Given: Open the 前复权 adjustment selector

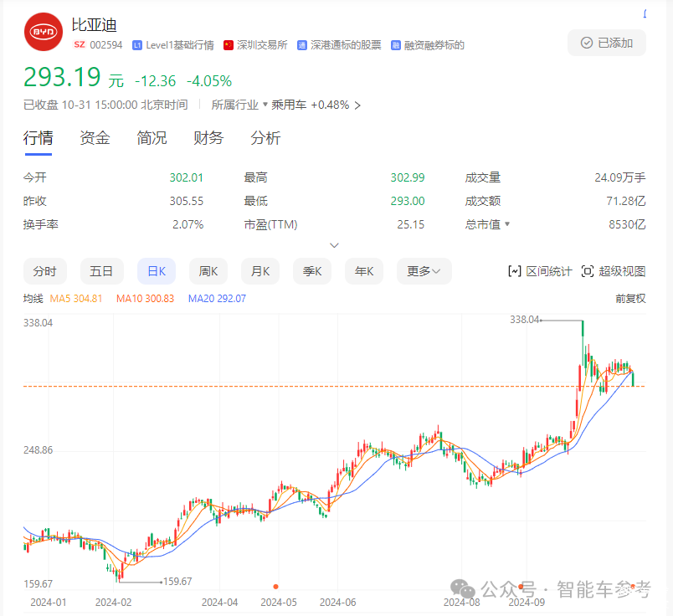Looking at the screenshot, I should pos(630,298).
